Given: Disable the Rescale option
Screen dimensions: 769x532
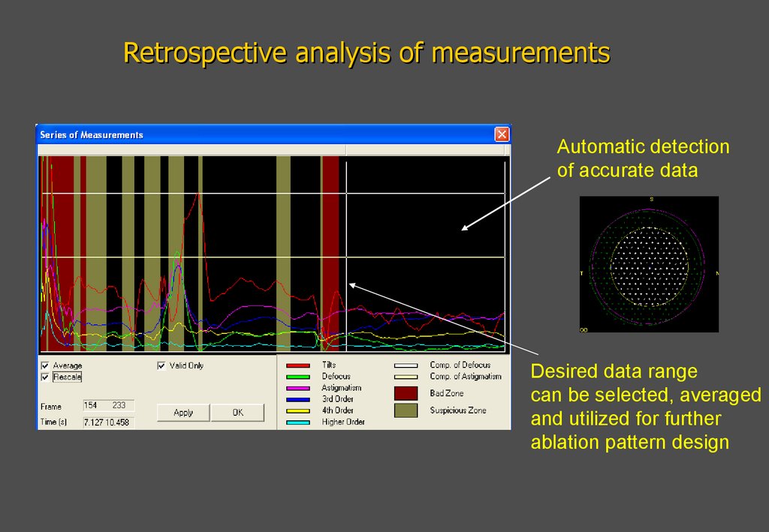Looking at the screenshot, I should click(44, 377).
